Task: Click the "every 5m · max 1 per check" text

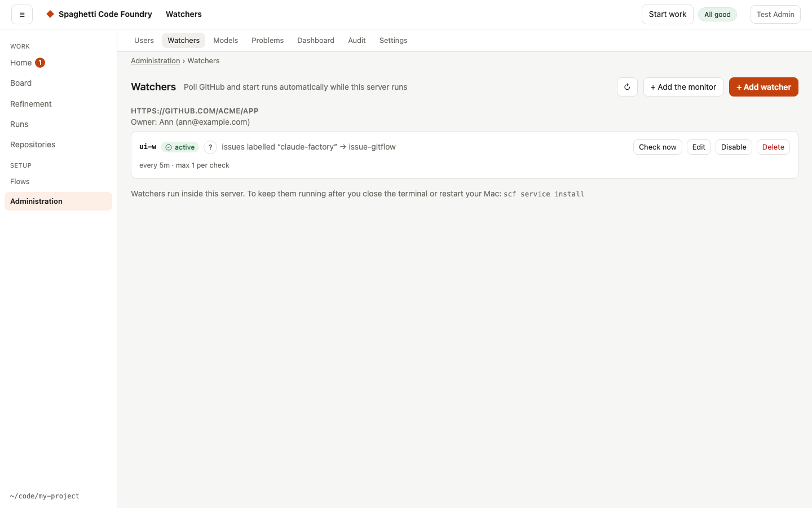Action: [x=184, y=165]
